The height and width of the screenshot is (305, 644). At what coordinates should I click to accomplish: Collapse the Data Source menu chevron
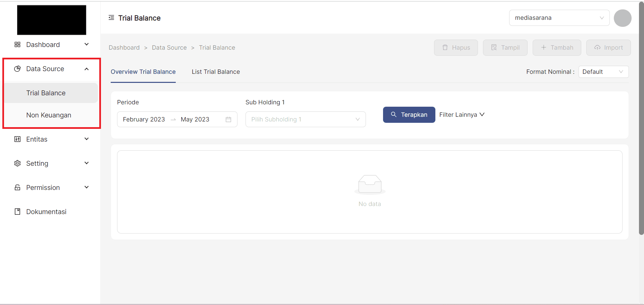[x=87, y=69]
